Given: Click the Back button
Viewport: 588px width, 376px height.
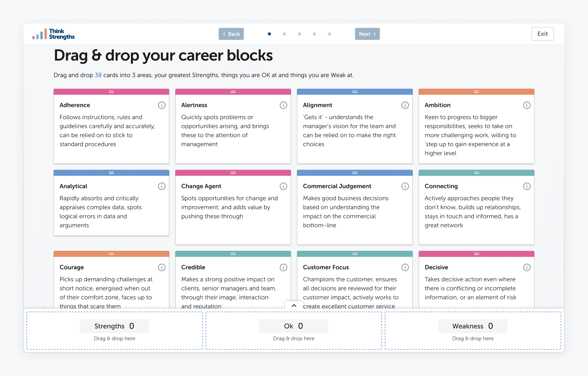Looking at the screenshot, I should 231,34.
